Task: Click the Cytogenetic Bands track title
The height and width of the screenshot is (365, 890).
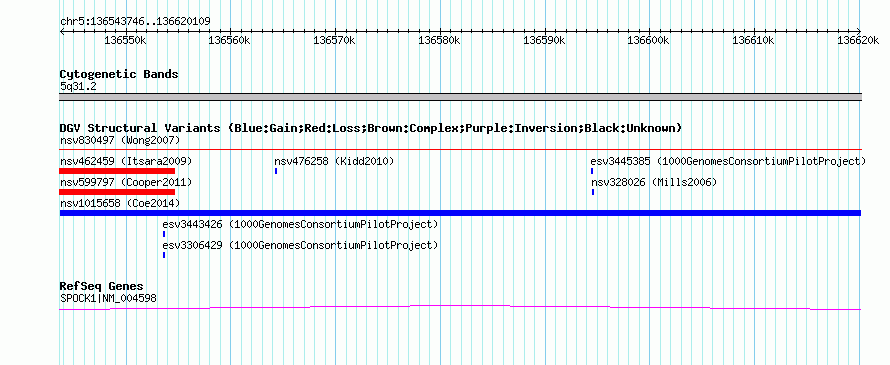Action: coord(119,74)
